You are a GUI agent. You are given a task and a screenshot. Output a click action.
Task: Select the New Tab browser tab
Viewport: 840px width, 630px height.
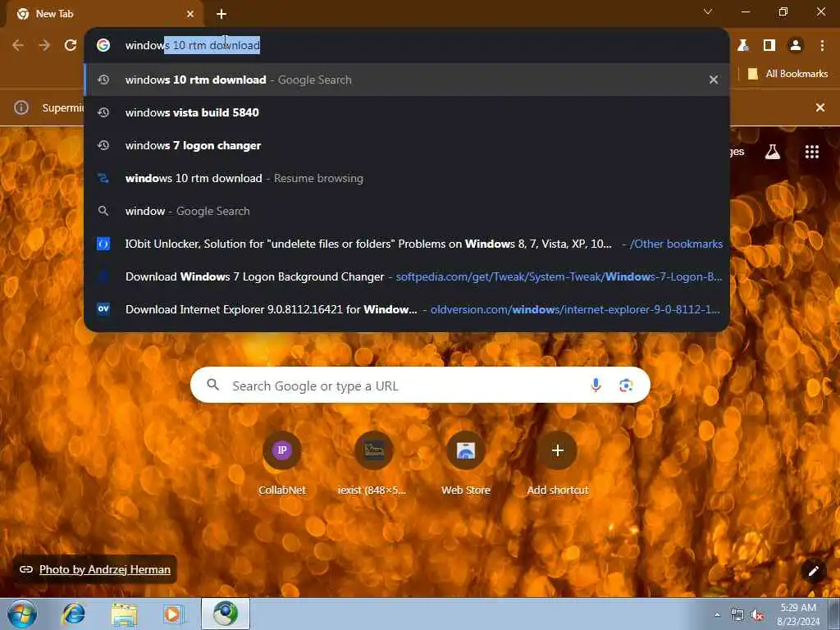point(104,14)
